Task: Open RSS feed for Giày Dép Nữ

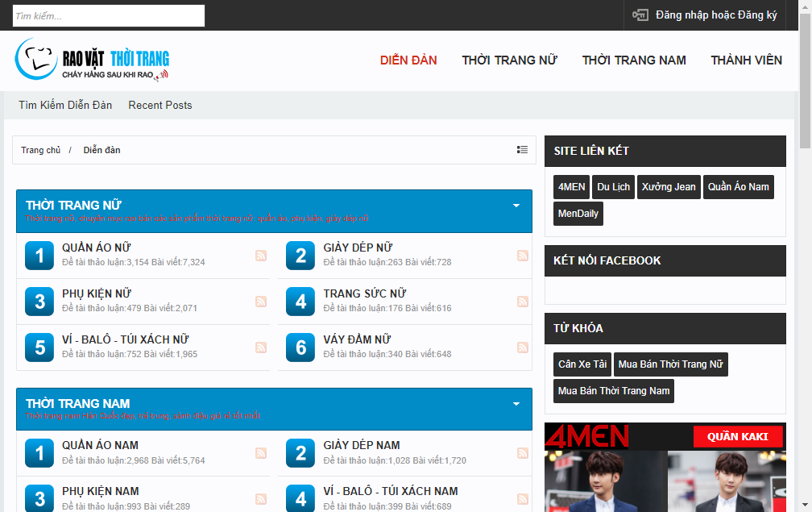Action: 523,256
